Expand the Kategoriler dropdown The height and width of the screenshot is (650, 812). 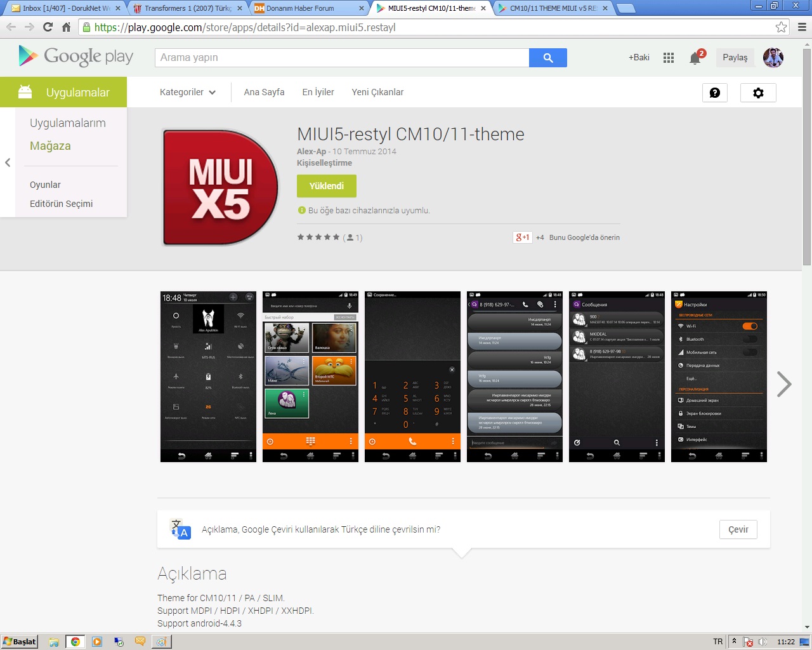188,92
